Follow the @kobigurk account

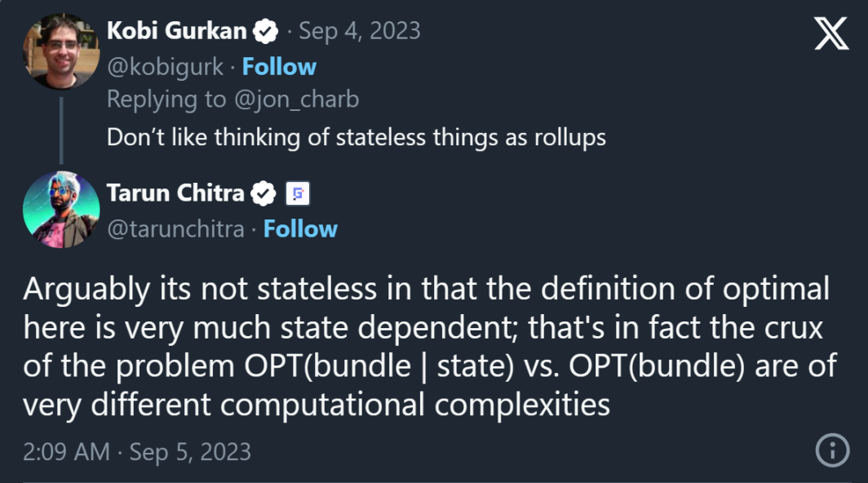pyautogui.click(x=279, y=66)
